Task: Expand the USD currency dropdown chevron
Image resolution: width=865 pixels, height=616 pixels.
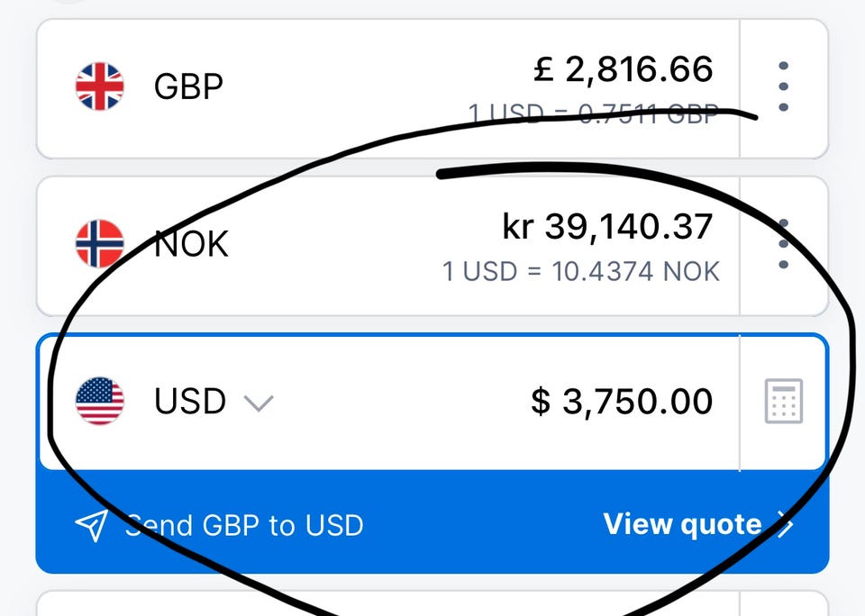Action: coord(259,403)
